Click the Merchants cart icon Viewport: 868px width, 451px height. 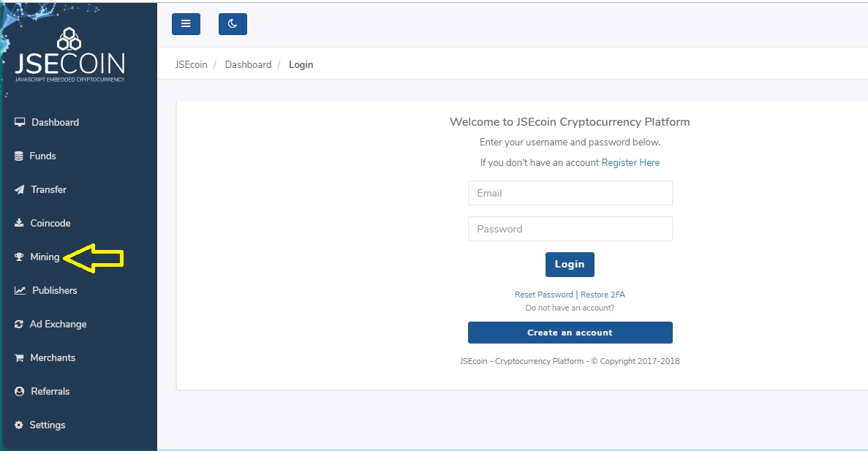click(19, 358)
